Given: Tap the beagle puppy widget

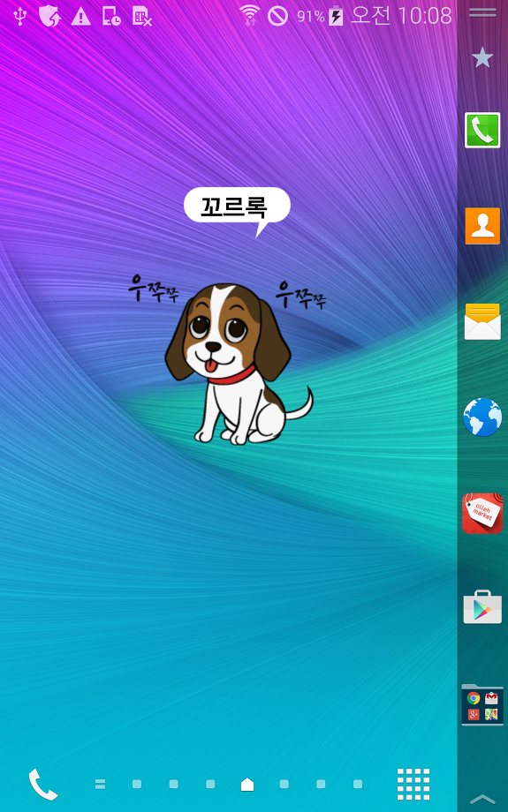Looking at the screenshot, I should click(x=239, y=364).
